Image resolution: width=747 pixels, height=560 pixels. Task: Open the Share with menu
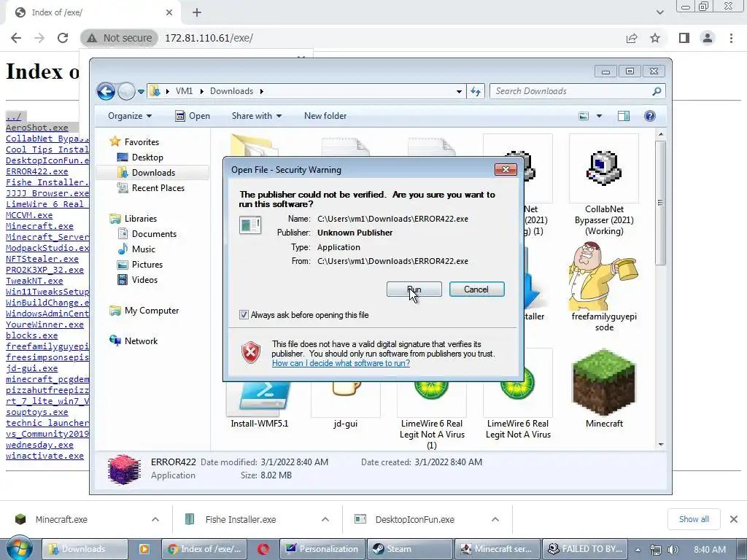(256, 116)
